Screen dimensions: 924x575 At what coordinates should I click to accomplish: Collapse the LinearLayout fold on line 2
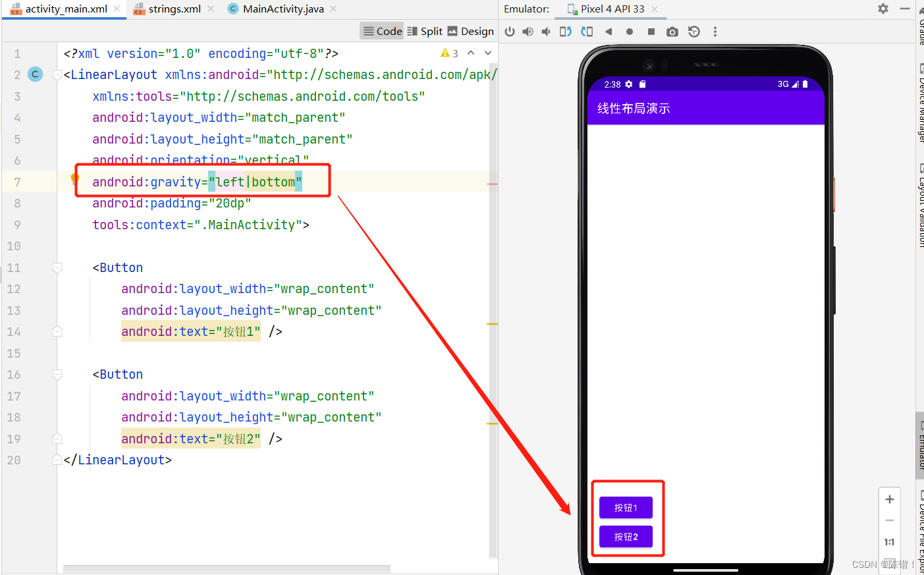pos(57,74)
